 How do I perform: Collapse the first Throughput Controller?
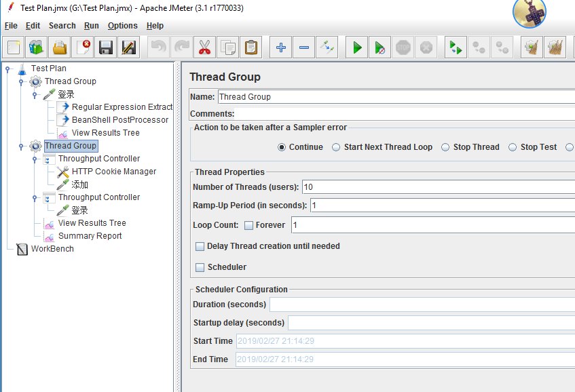pos(35,159)
